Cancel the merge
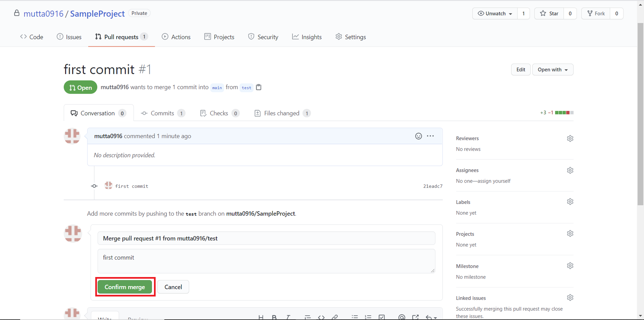This screenshot has width=644, height=320. coord(173,287)
